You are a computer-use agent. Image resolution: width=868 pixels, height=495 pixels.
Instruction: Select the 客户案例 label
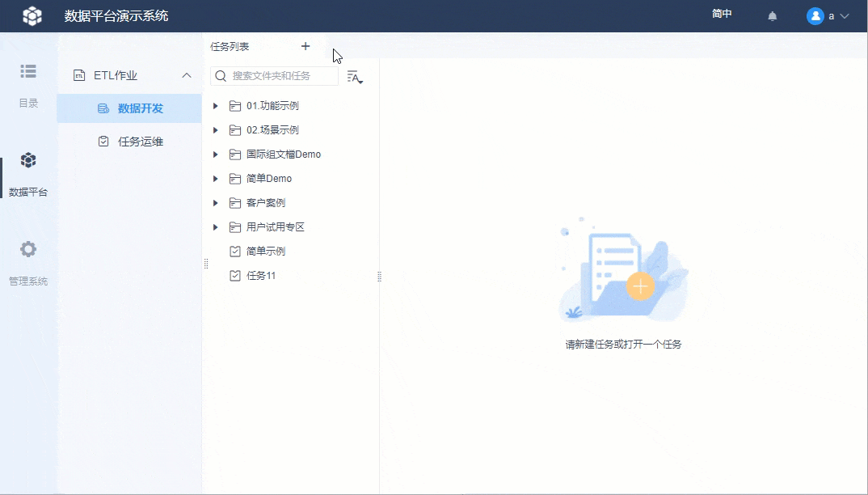pos(266,203)
